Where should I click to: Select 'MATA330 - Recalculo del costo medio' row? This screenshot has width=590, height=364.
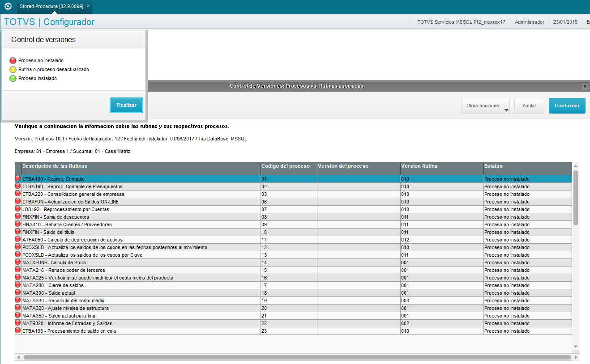point(293,301)
